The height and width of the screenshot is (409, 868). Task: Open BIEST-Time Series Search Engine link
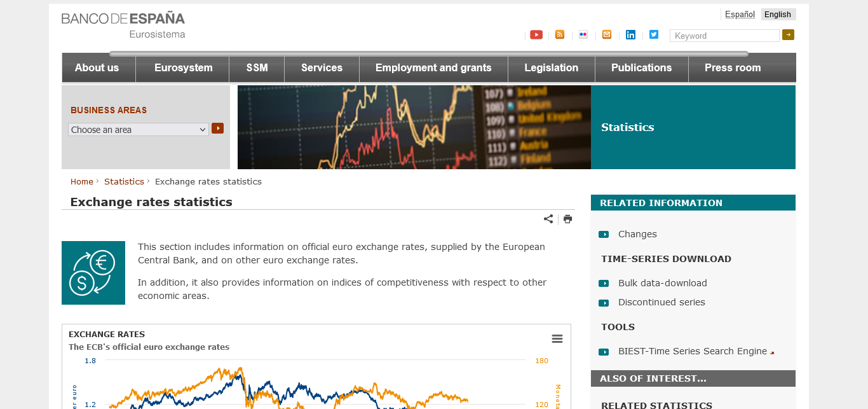click(x=692, y=351)
